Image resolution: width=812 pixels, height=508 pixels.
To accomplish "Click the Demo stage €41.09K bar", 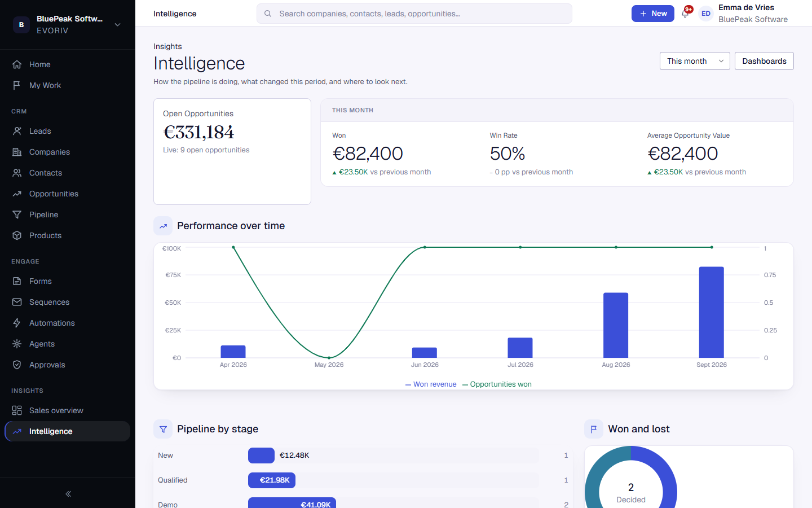I will point(292,503).
